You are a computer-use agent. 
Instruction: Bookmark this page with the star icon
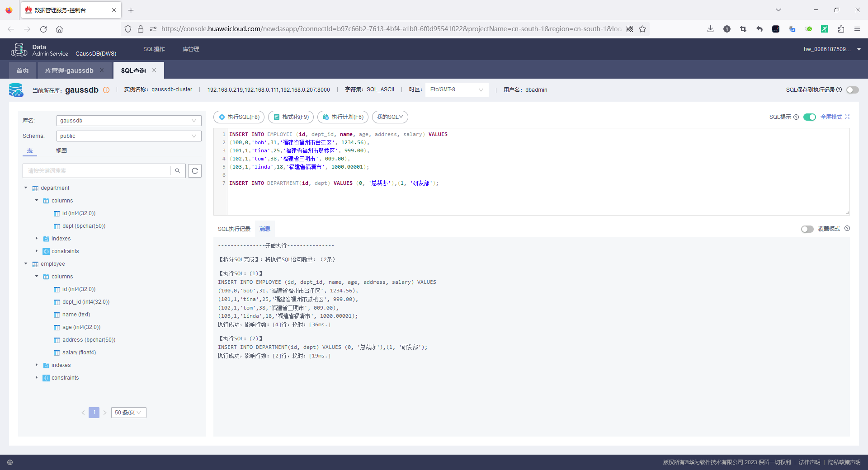(642, 29)
